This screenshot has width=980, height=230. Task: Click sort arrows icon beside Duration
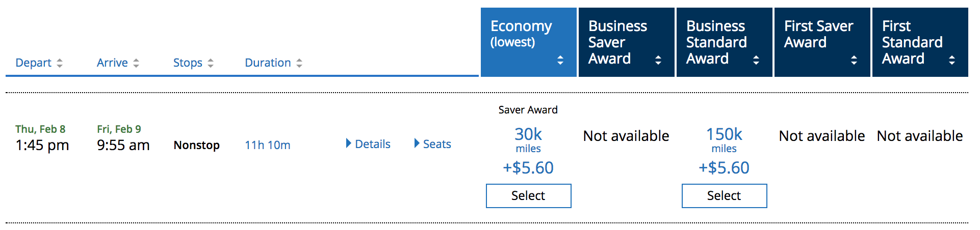tap(299, 63)
